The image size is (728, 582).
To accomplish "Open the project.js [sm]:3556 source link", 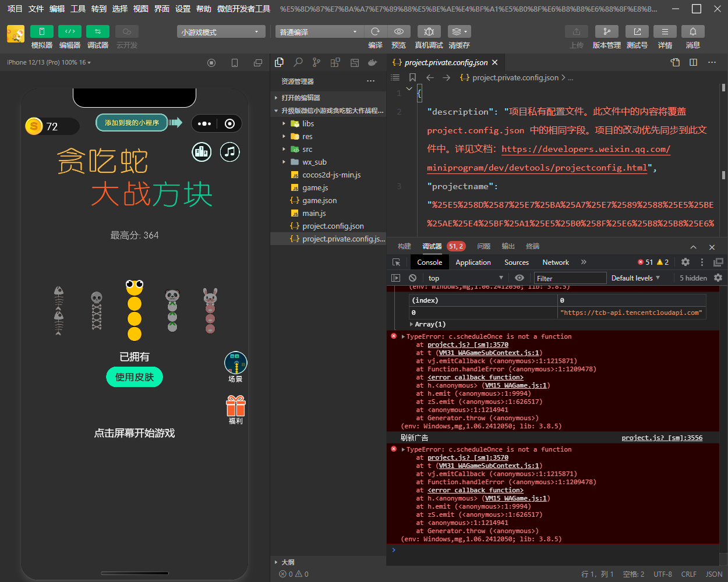I will (x=662, y=438).
